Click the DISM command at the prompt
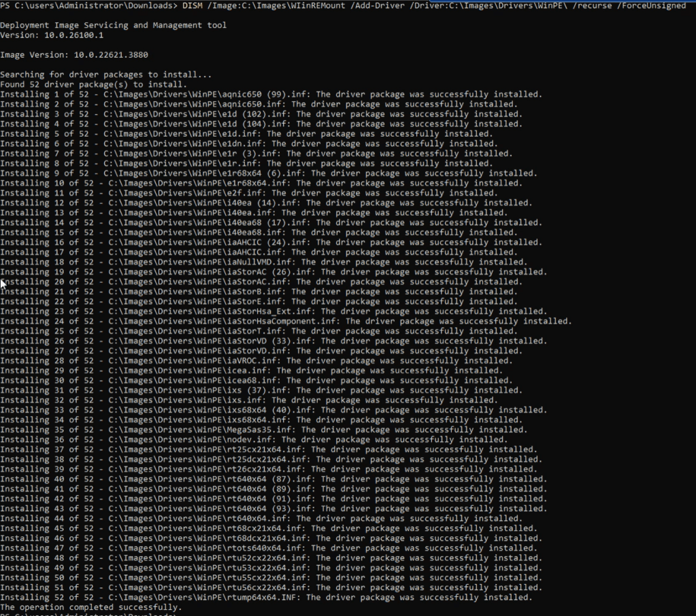Image resolution: width=696 pixels, height=616 pixels. [193, 5]
